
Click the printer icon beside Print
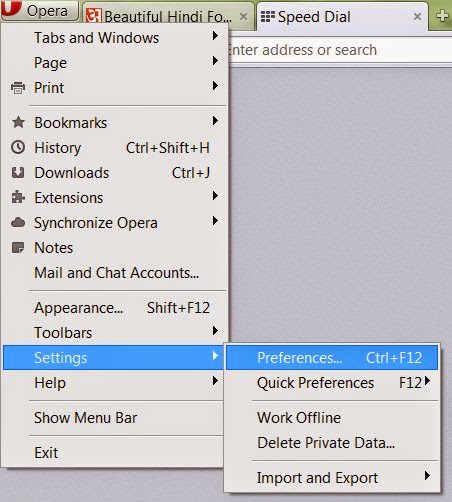[x=18, y=88]
